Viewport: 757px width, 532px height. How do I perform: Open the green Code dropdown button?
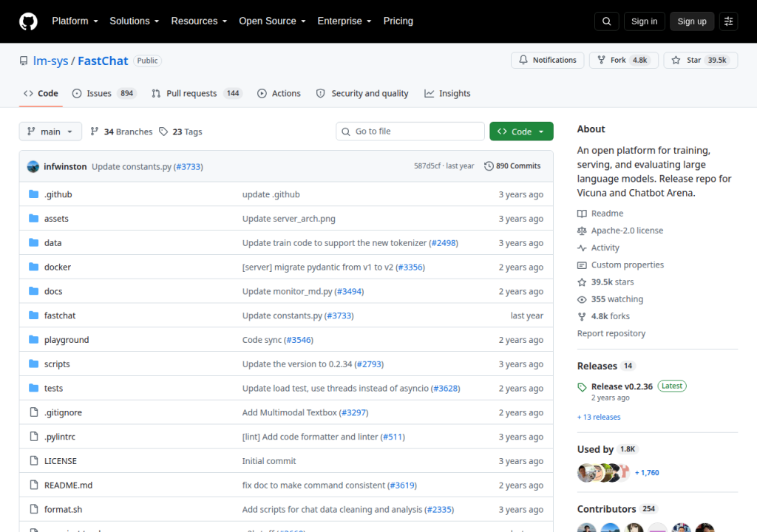pyautogui.click(x=521, y=132)
